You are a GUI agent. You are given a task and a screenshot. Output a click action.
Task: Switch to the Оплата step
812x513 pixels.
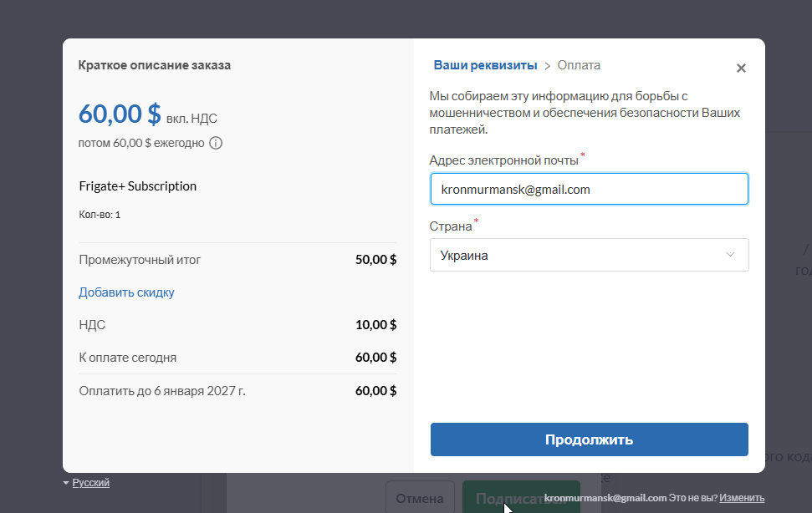[579, 65]
